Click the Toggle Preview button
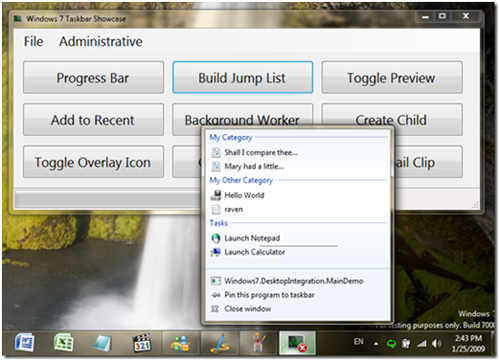This screenshot has height=361, width=500. [x=392, y=77]
